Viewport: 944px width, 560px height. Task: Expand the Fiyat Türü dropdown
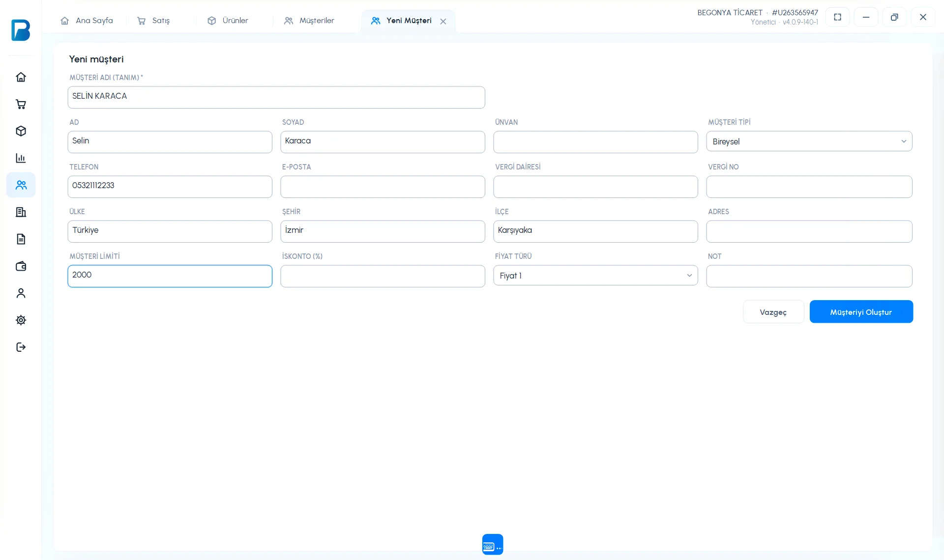point(595,276)
